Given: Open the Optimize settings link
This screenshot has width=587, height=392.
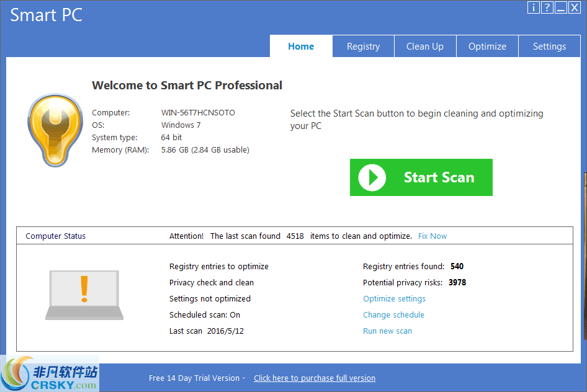Looking at the screenshot, I should [x=394, y=298].
